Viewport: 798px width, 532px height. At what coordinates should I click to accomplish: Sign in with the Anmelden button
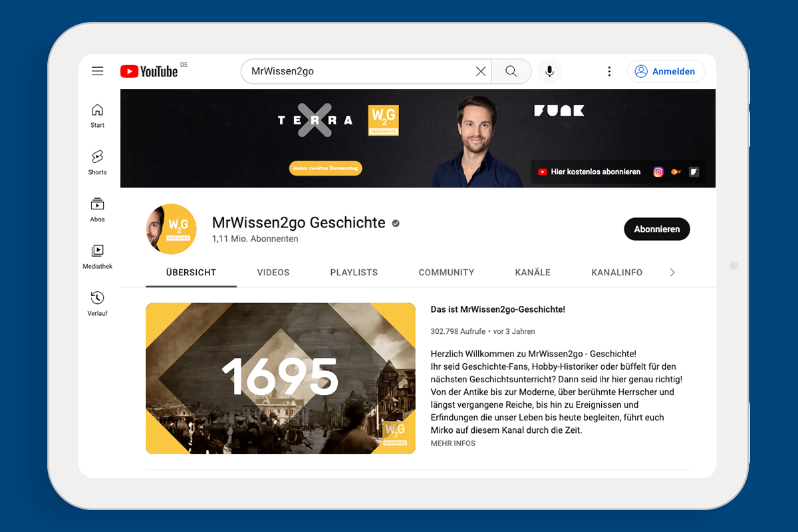[666, 71]
